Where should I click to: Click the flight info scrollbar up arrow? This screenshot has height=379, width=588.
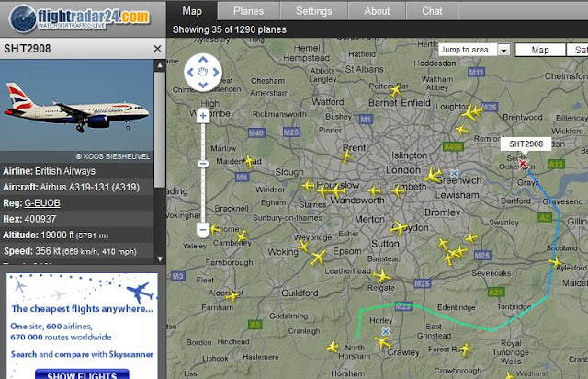pyautogui.click(x=160, y=65)
